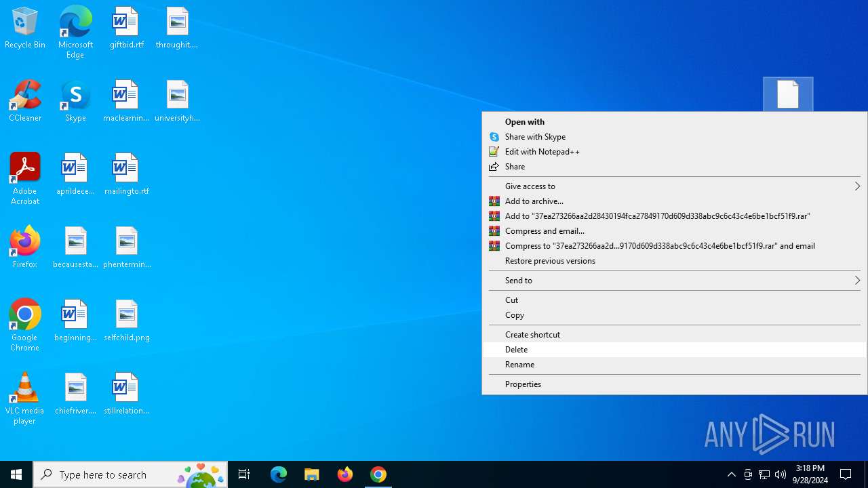This screenshot has height=488, width=868.
Task: Select beginning document icon
Action: [x=75, y=321]
